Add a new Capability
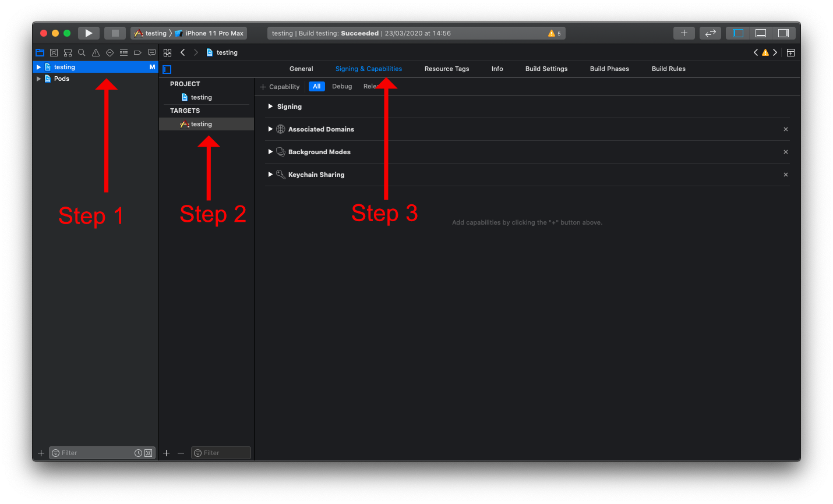The width and height of the screenshot is (833, 504). pyautogui.click(x=280, y=87)
